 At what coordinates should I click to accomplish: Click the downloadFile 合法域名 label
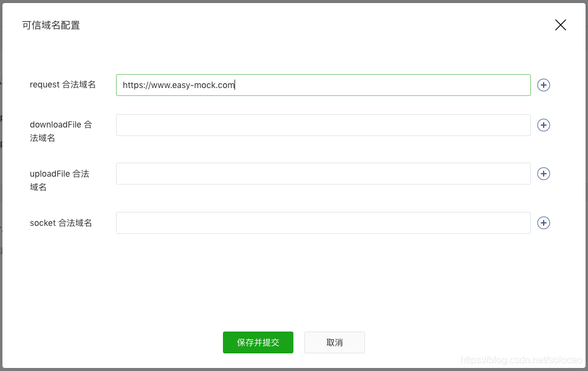61,131
